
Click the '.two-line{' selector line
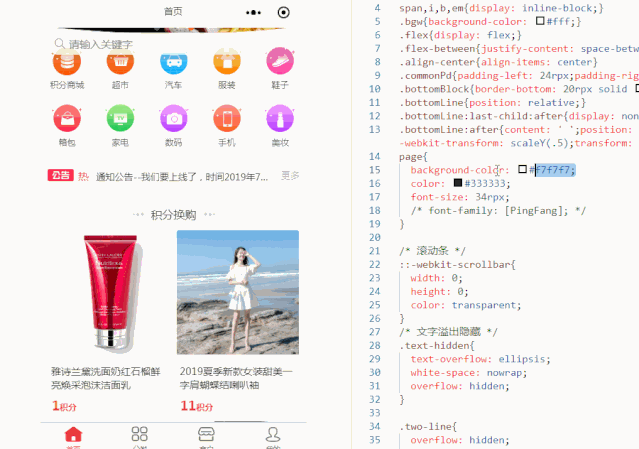point(428,427)
